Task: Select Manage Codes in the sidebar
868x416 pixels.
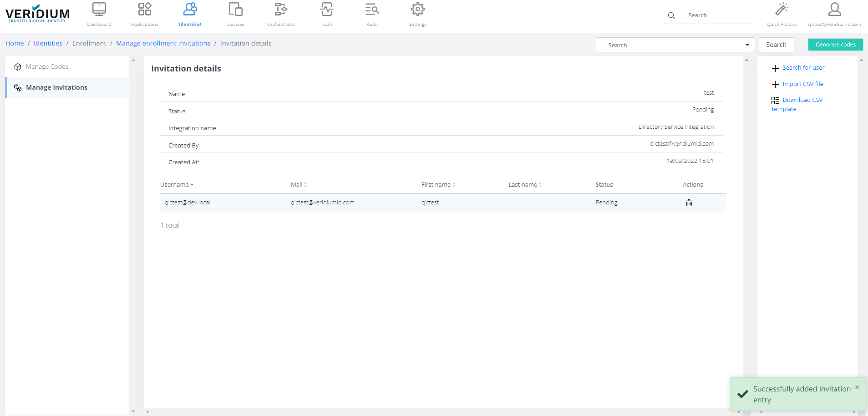Action: [x=47, y=66]
